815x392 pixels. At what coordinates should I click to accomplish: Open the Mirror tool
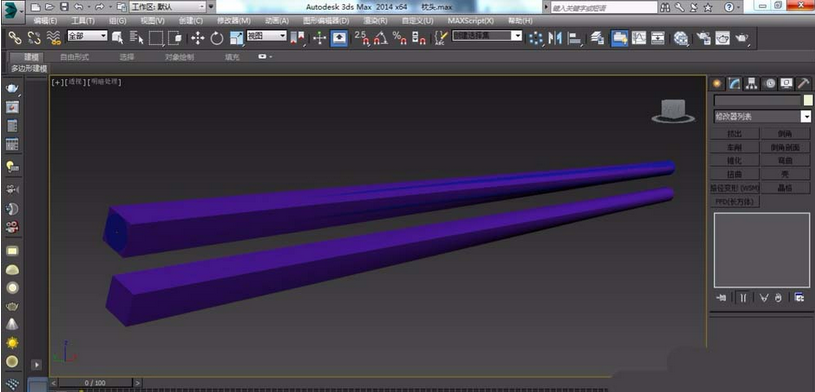555,38
